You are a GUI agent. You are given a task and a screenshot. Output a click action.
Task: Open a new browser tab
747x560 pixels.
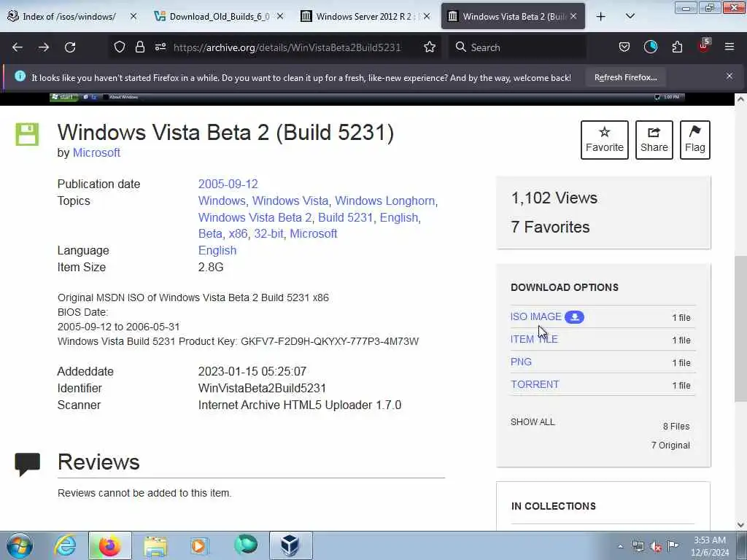(x=601, y=17)
